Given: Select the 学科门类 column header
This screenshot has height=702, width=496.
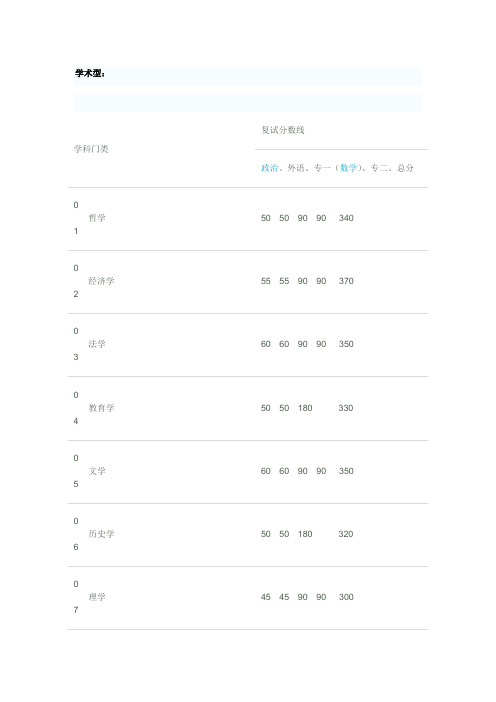Looking at the screenshot, I should click(91, 149).
